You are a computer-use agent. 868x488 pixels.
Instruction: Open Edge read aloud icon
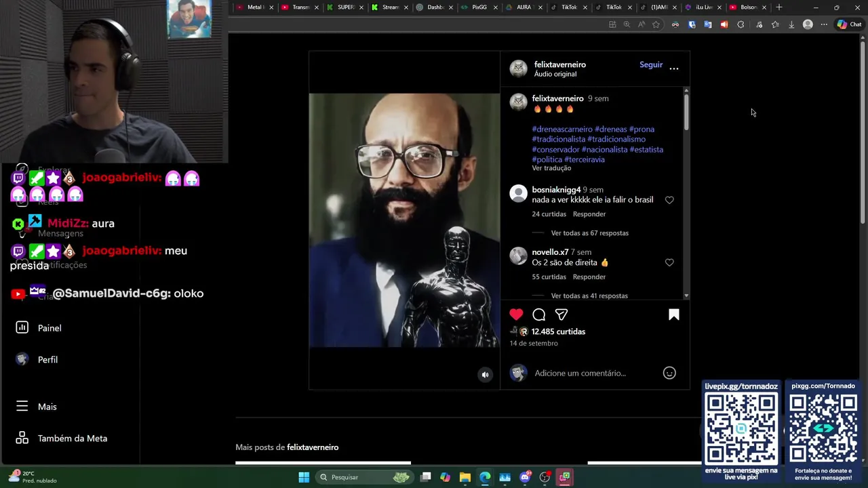[x=642, y=24]
